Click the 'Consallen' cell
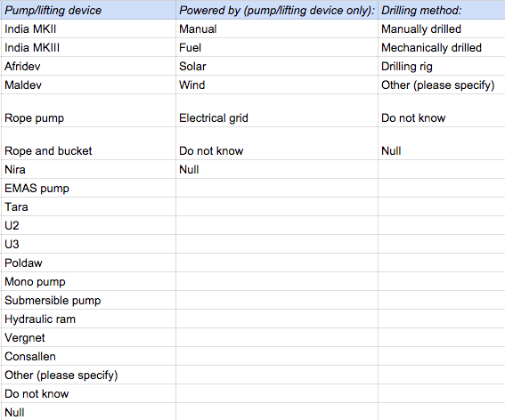Viewport: 505px width, 420px height. (88, 356)
